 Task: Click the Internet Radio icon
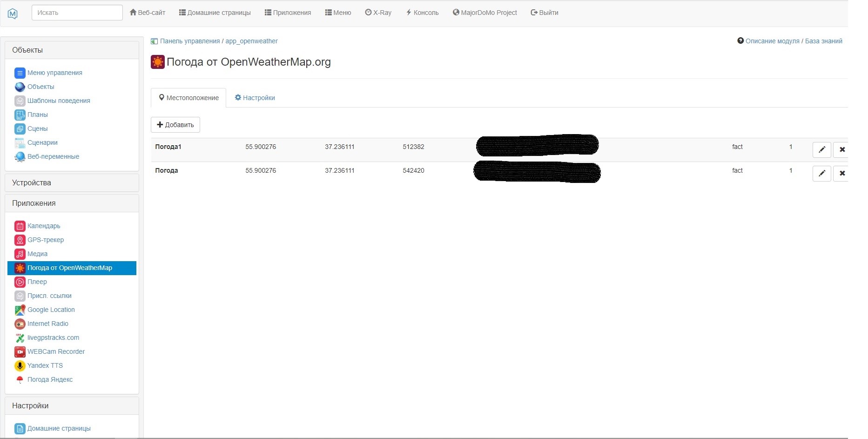point(20,324)
